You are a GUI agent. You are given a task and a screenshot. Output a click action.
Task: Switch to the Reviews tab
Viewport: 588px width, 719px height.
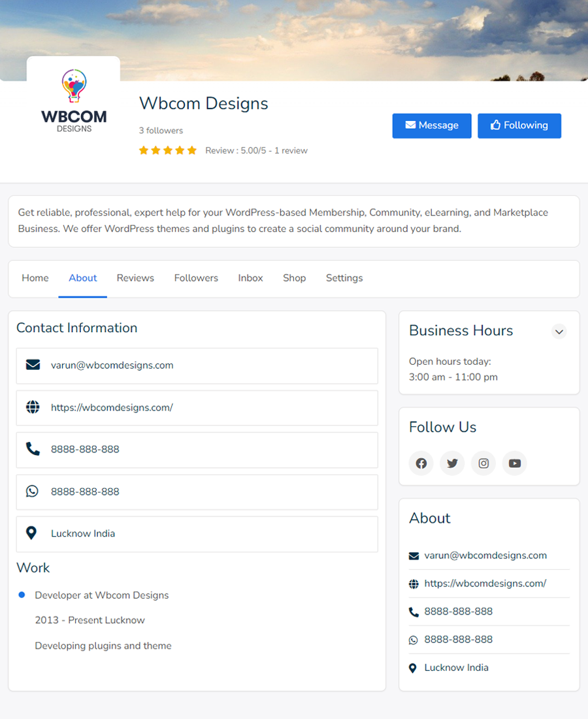(135, 278)
